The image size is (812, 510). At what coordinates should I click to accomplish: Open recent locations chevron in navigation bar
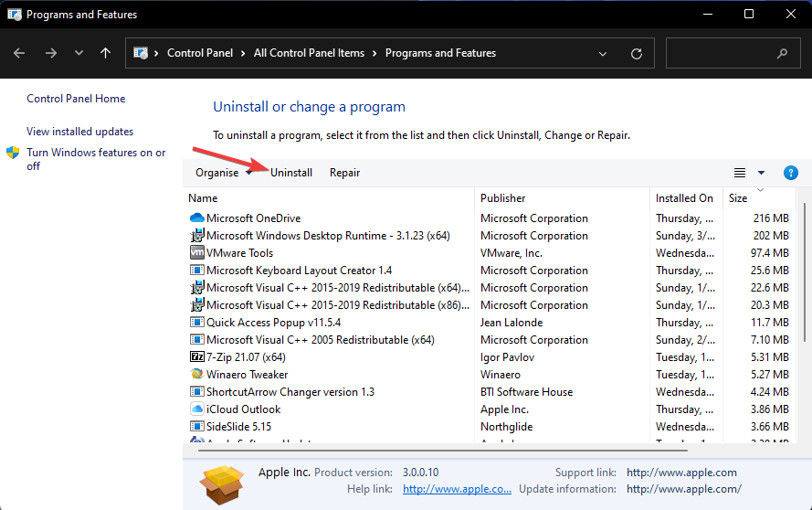click(x=79, y=53)
